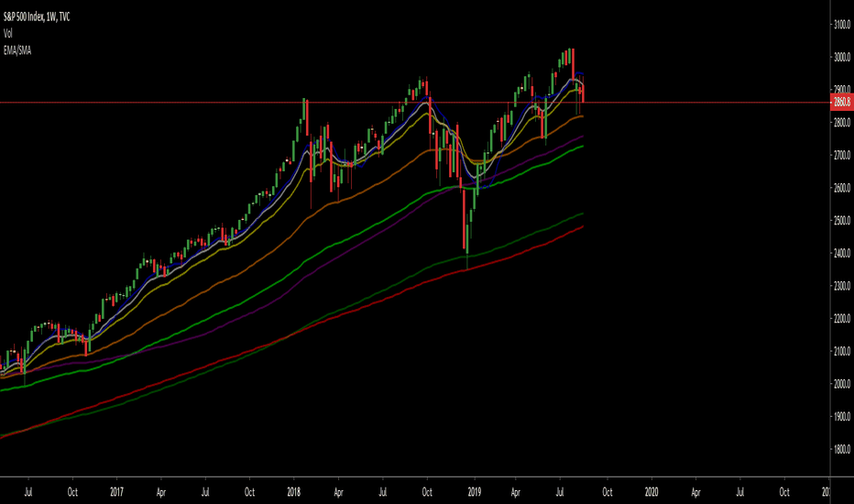Click the 2700.0 price axis label
This screenshot has height=504, width=854.
(x=842, y=155)
